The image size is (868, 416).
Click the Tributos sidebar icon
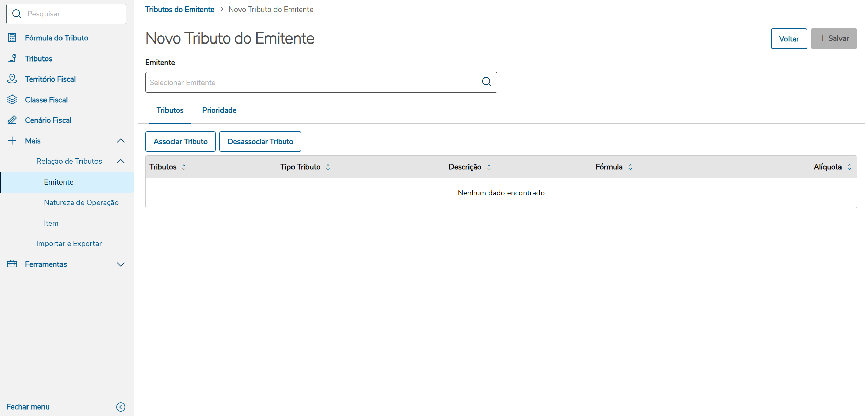(12, 58)
